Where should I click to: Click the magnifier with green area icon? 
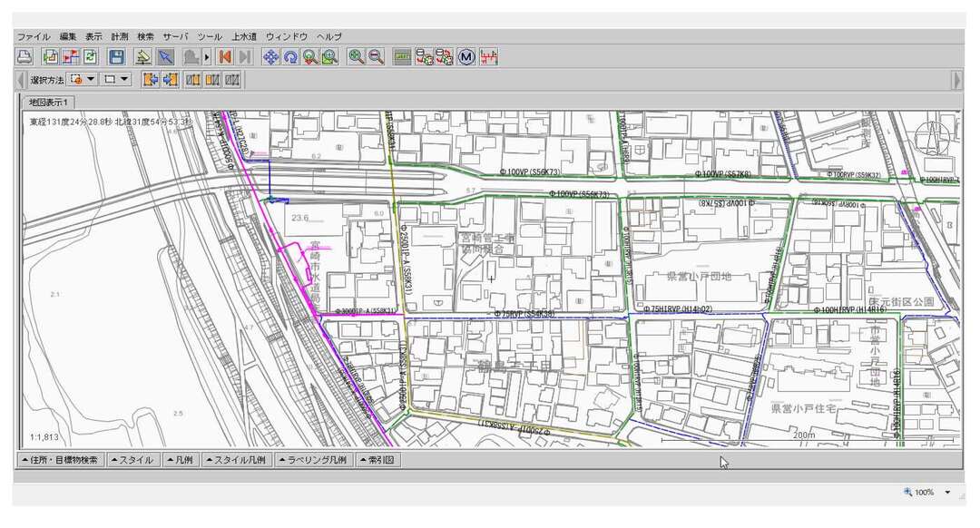coord(330,57)
